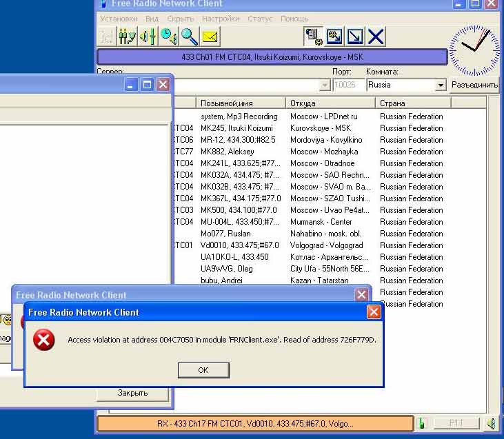Open the Вид menu
This screenshot has width=504, height=439.
(152, 19)
